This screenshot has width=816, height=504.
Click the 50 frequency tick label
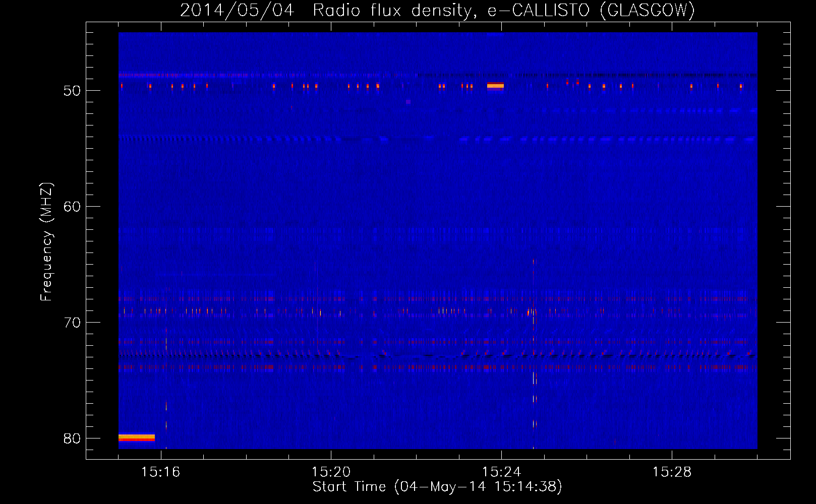click(72, 91)
